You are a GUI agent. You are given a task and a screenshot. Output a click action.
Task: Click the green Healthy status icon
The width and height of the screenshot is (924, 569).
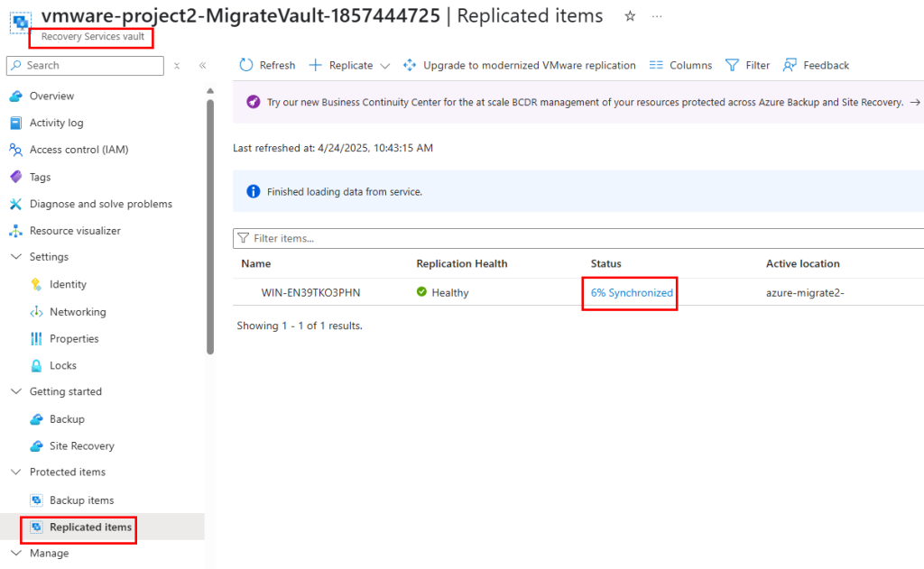click(421, 291)
